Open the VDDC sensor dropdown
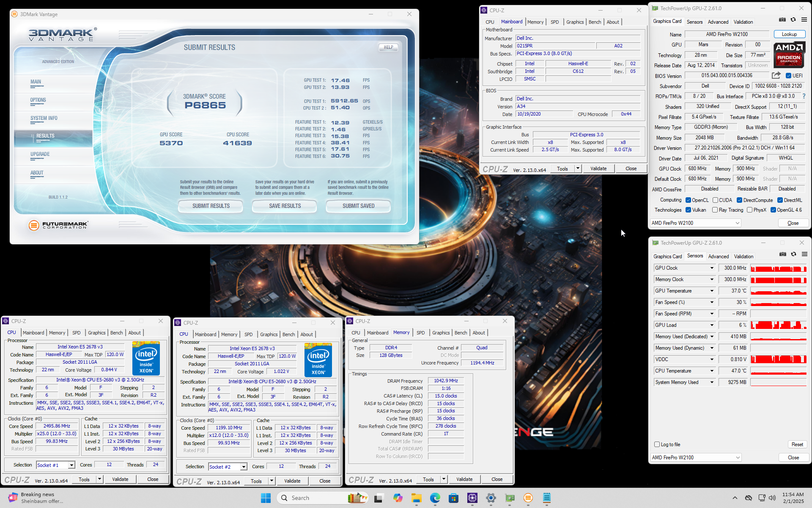812x508 pixels. click(x=712, y=359)
